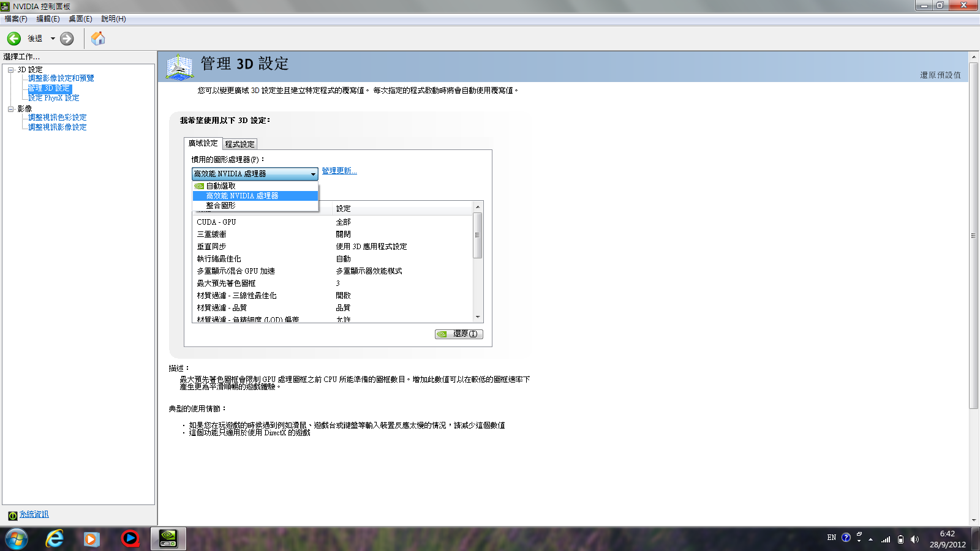The width and height of the screenshot is (980, 551).
Task: Open Internet Explorer from the taskbar
Action: 55,539
